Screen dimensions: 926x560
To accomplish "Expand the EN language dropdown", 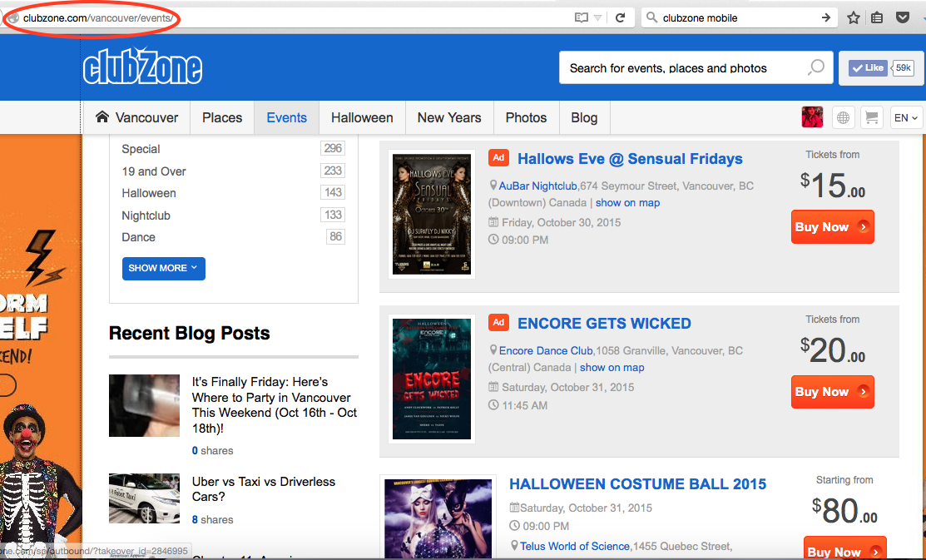I will click(x=906, y=117).
